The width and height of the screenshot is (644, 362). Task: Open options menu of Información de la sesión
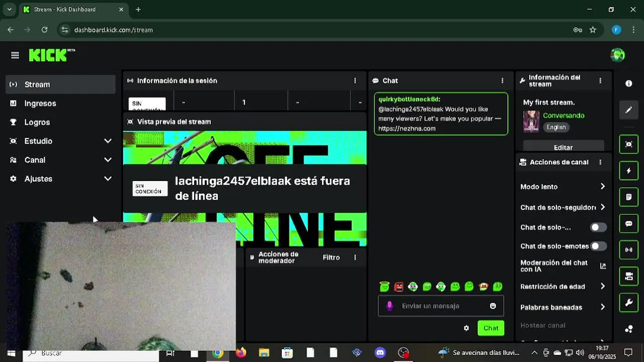point(355,80)
